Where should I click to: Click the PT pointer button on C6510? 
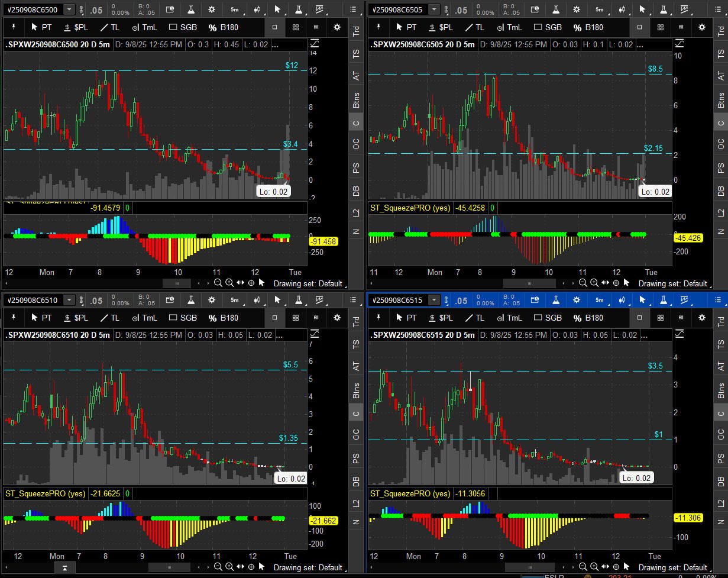[x=41, y=318]
